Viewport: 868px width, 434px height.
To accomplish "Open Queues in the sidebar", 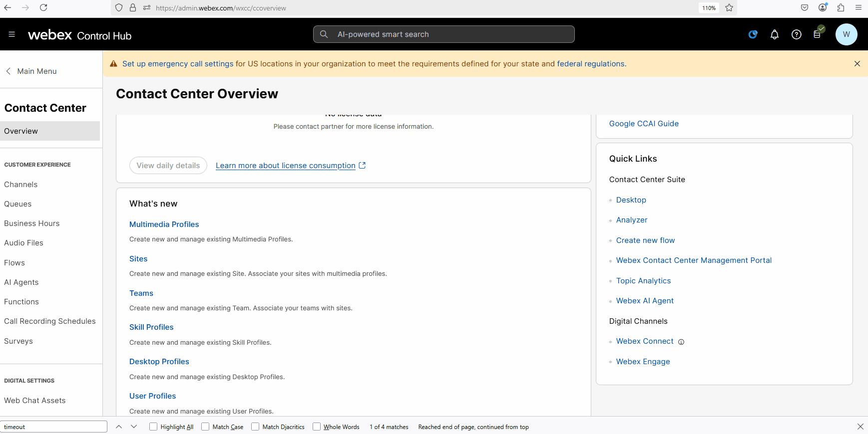I will pos(18,204).
